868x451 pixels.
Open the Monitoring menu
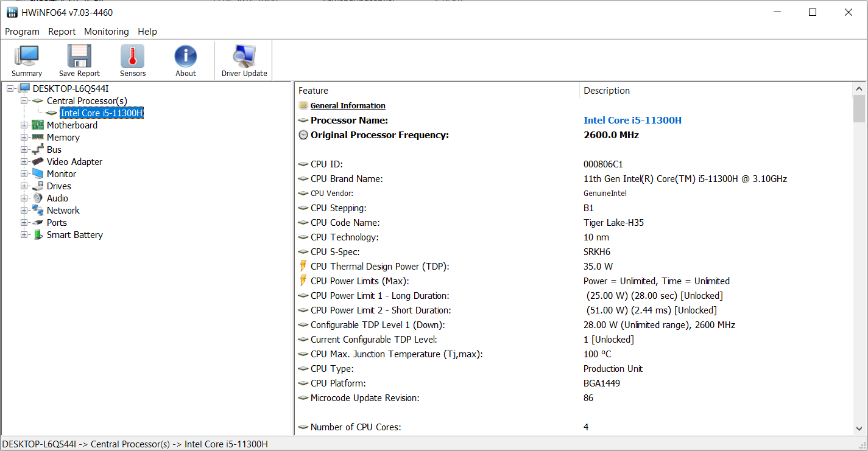point(107,32)
